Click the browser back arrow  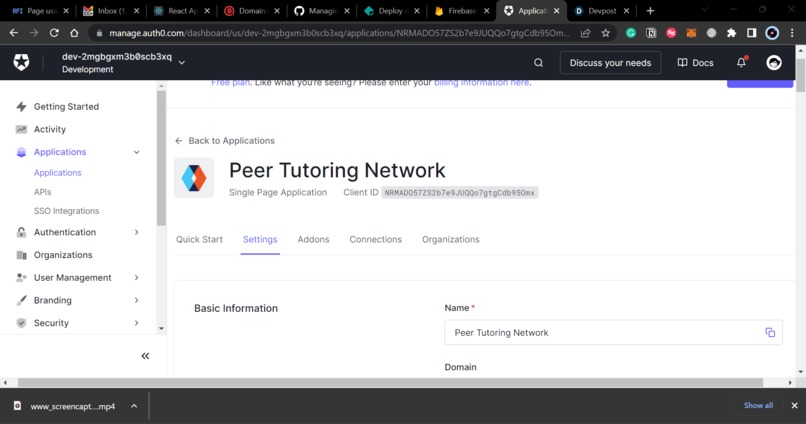point(14,33)
